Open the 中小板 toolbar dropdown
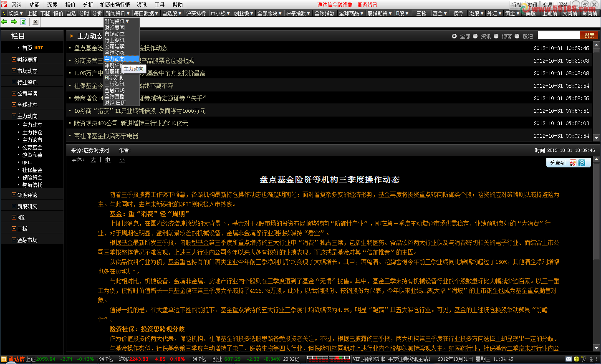Screen dimensions: 601x364 point(221,13)
